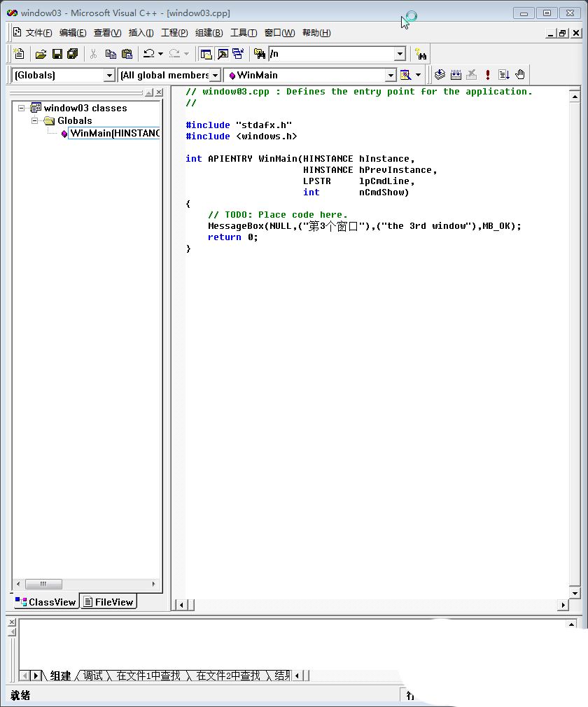Screen dimensions: 588x707
Task: Copy text to the clipboard
Action: click(x=110, y=54)
